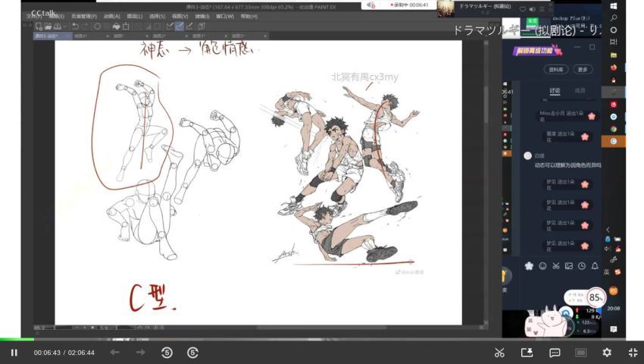Screen dimensions: 644x364
Task: Click the scissors screenshot icon in chat
Action: click(555, 266)
